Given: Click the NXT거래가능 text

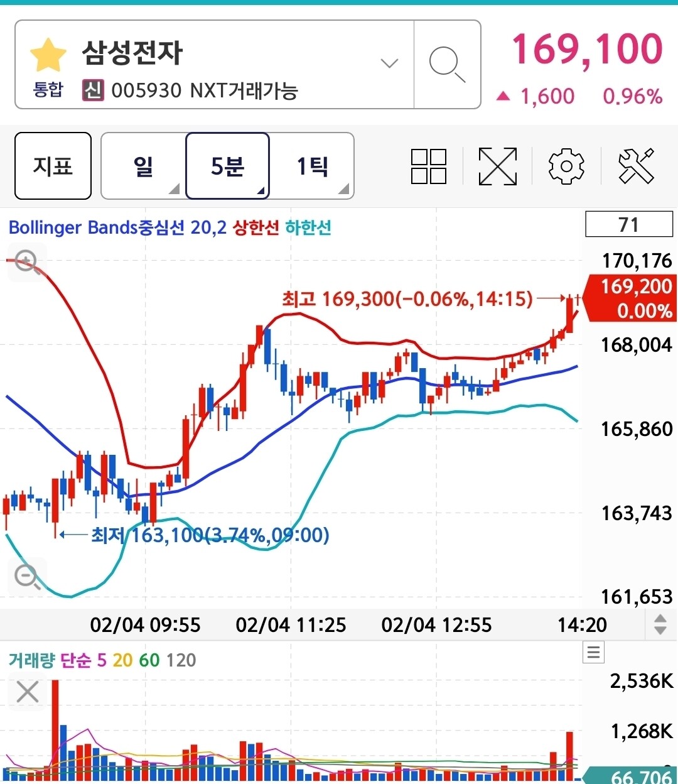Looking at the screenshot, I should tap(244, 90).
